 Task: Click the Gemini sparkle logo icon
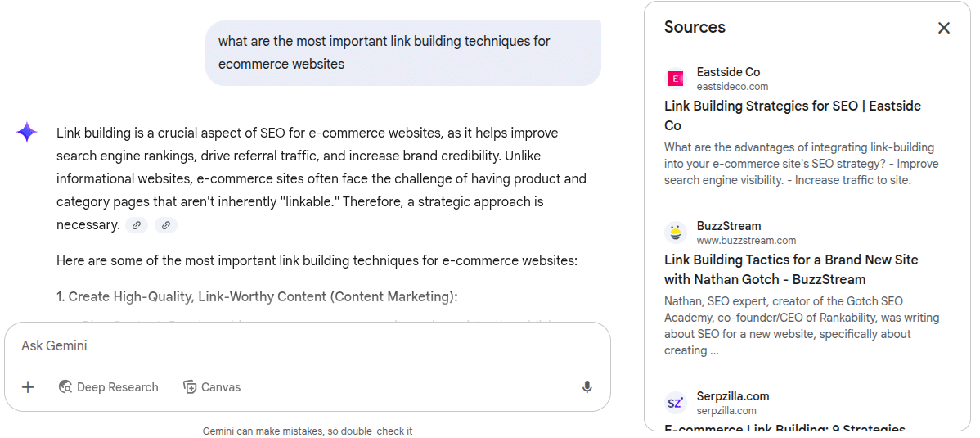point(27,133)
